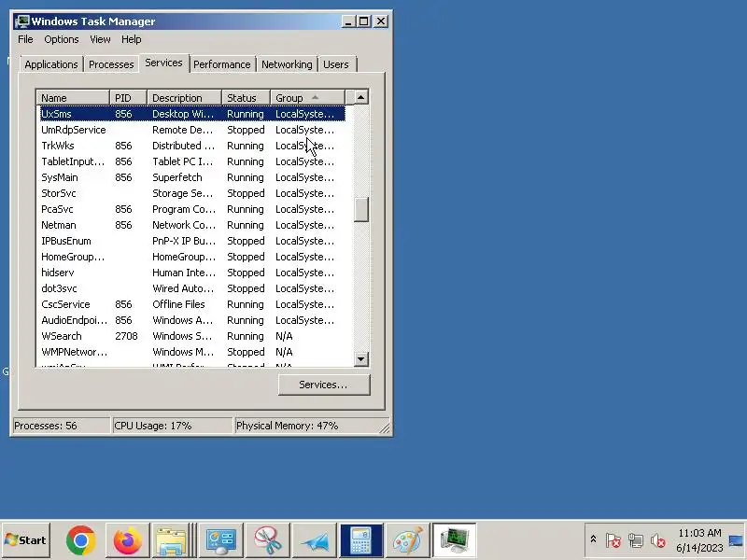Select the SysMain service

(x=192, y=177)
